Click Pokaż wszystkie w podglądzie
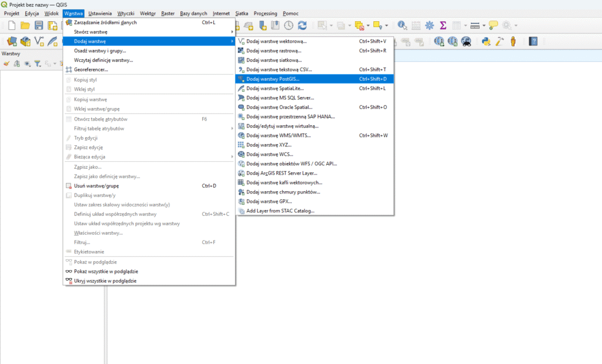The image size is (602, 364). (x=106, y=272)
